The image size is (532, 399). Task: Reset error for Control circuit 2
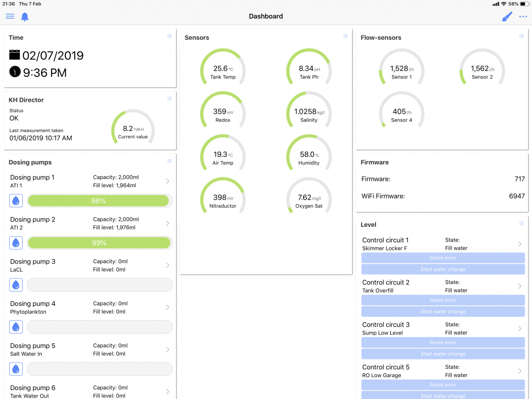pyautogui.click(x=443, y=300)
